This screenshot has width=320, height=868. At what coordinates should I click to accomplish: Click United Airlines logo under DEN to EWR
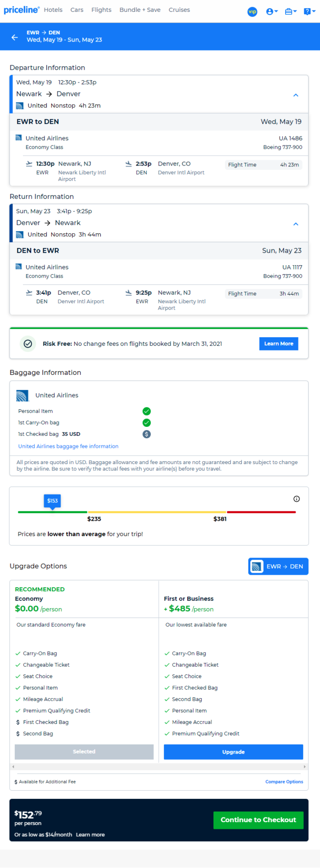(19, 267)
